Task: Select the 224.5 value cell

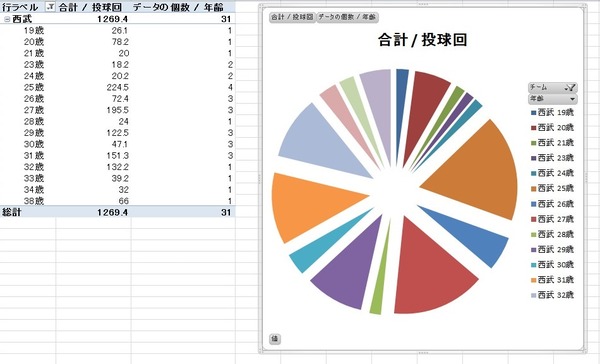Action: [117, 87]
